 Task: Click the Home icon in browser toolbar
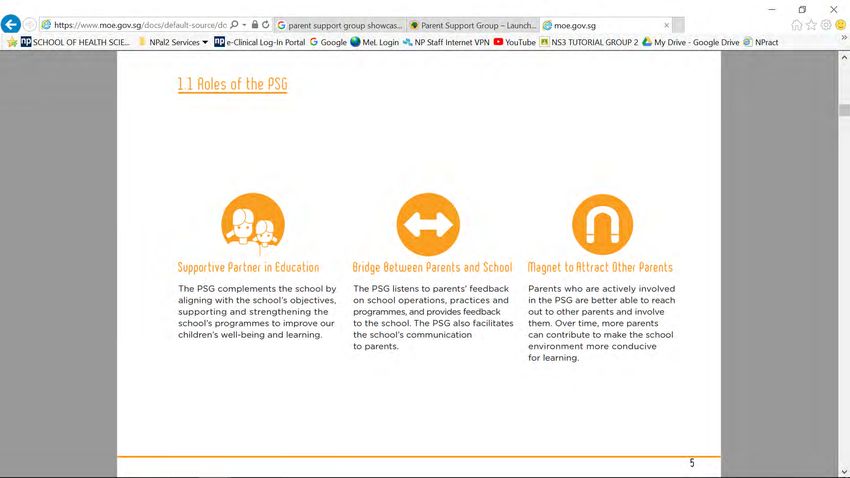pos(796,25)
